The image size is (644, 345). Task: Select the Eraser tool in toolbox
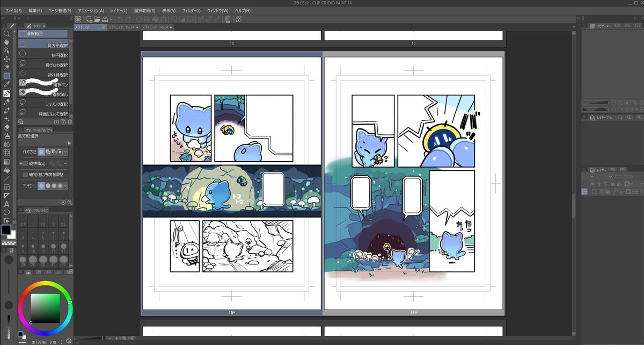(7, 127)
